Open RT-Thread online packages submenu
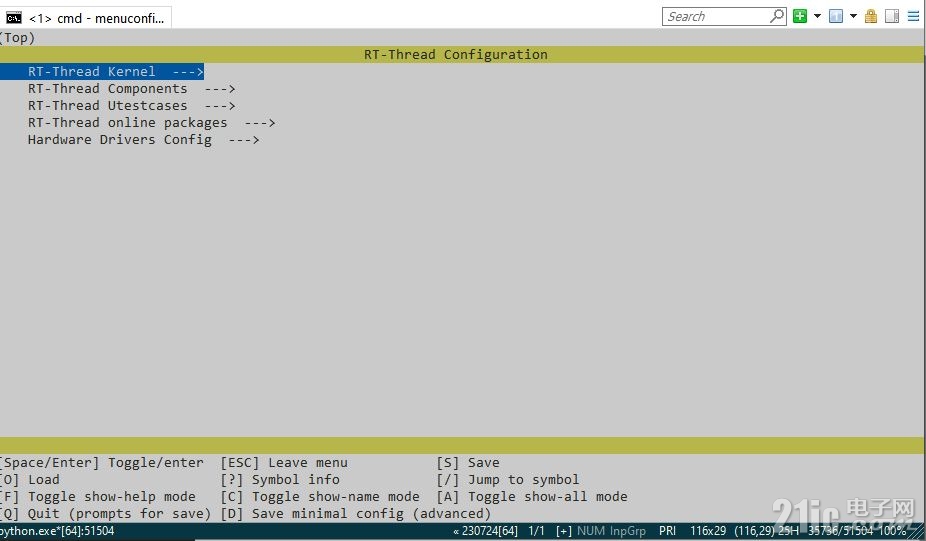Image resolution: width=926 pixels, height=541 pixels. click(151, 123)
